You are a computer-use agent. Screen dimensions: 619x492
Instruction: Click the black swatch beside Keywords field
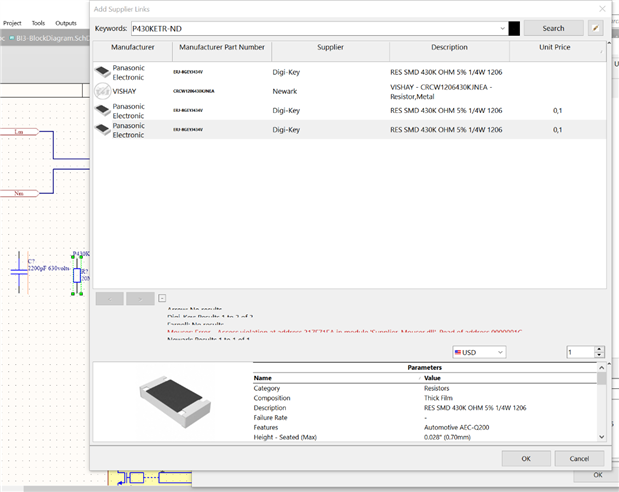(x=514, y=29)
